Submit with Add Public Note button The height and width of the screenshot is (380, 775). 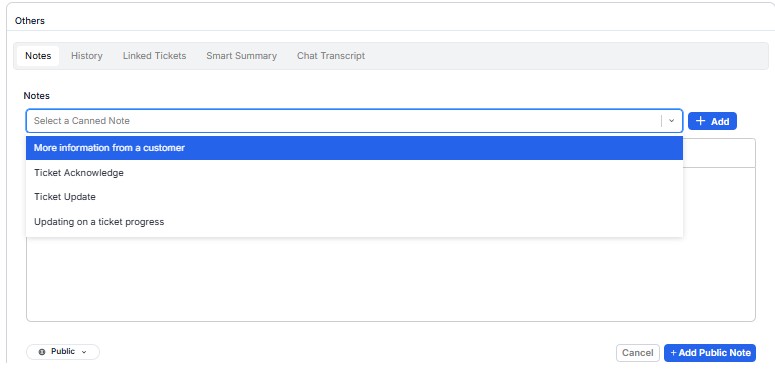[710, 353]
